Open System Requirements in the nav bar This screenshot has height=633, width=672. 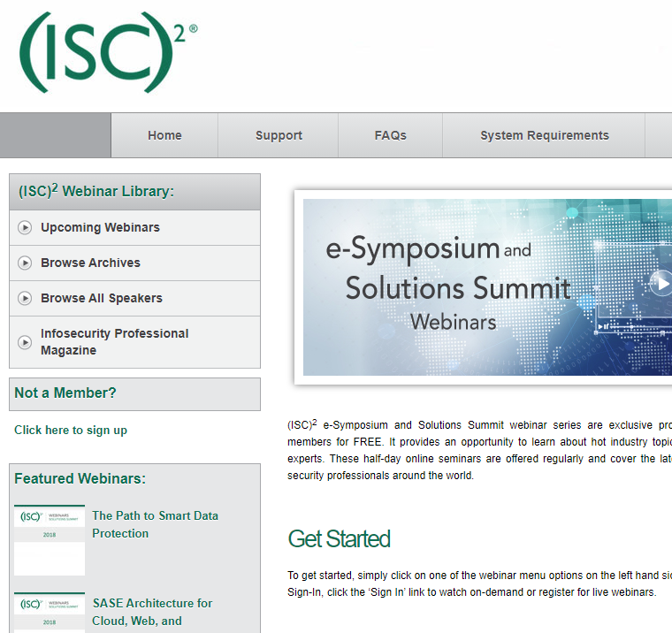click(x=544, y=135)
